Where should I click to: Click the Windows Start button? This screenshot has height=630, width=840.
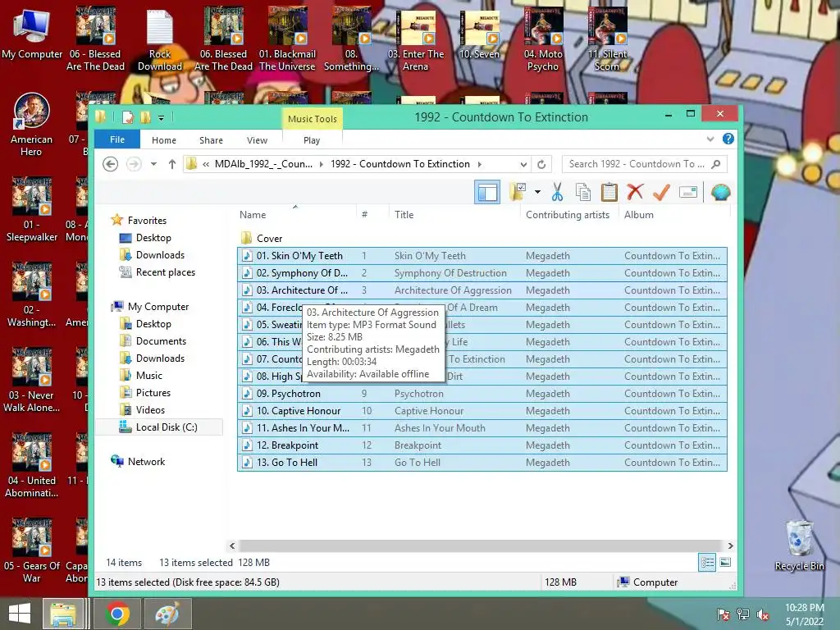tap(20, 614)
